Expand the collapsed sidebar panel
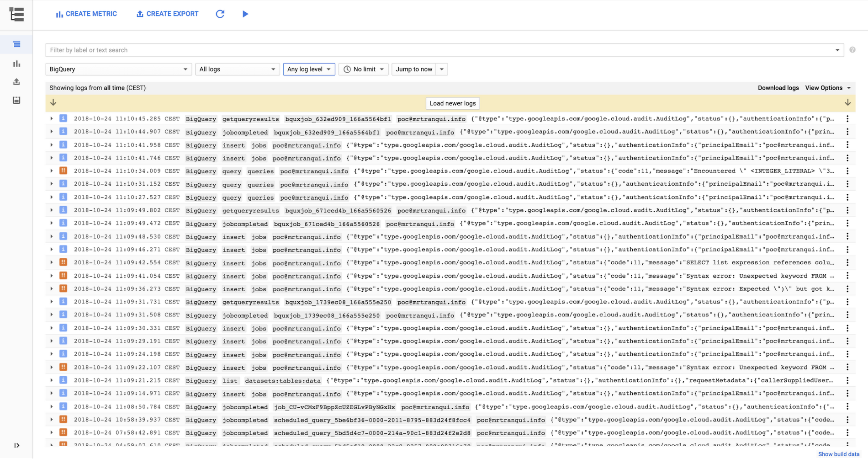The width and height of the screenshot is (868, 459). (16, 445)
